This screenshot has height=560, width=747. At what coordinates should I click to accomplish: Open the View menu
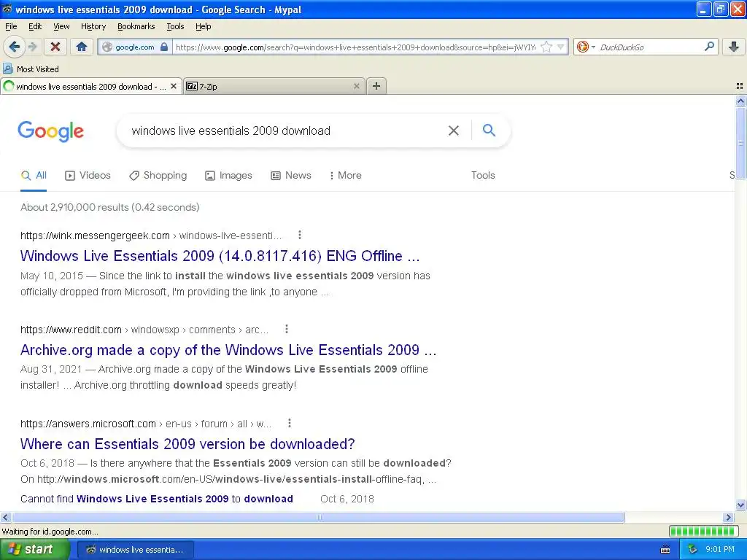(x=61, y=26)
